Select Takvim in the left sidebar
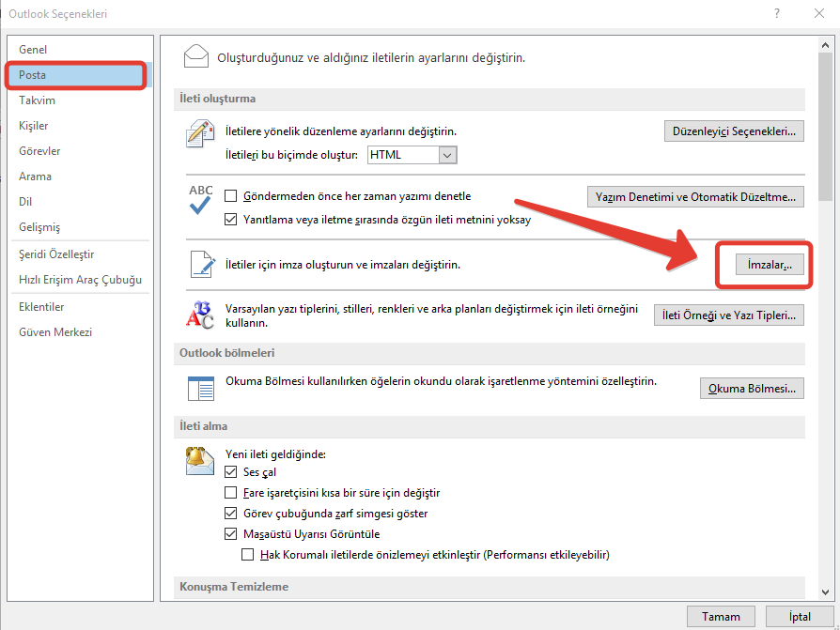 (x=37, y=100)
